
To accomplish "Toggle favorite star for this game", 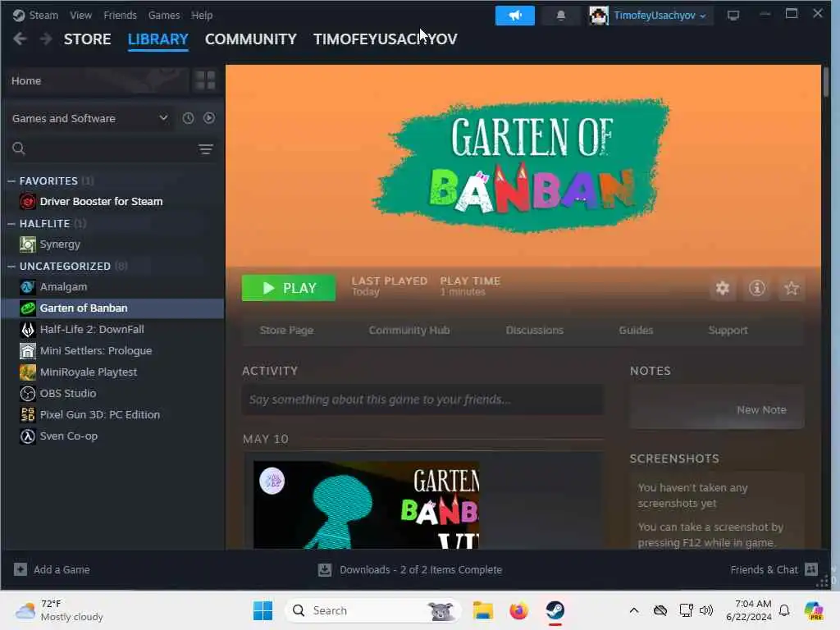I will (x=792, y=288).
